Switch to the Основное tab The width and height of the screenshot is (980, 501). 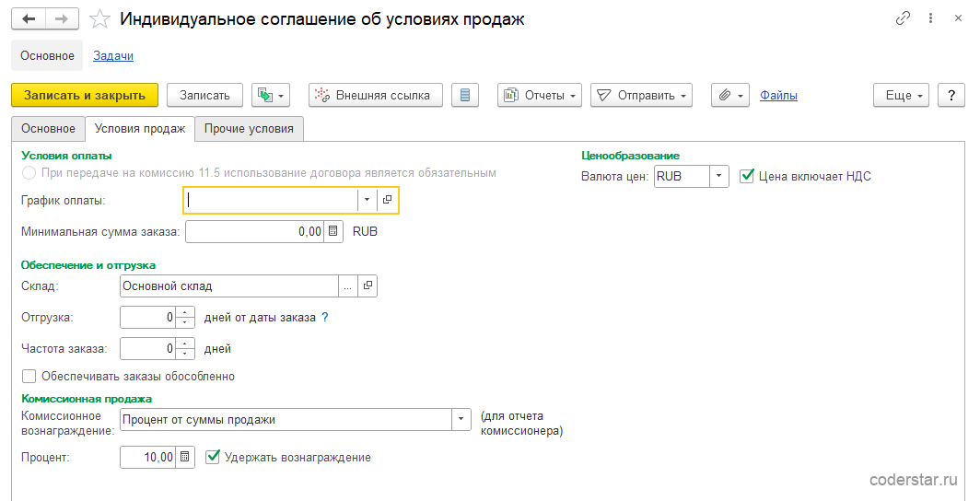click(x=48, y=129)
